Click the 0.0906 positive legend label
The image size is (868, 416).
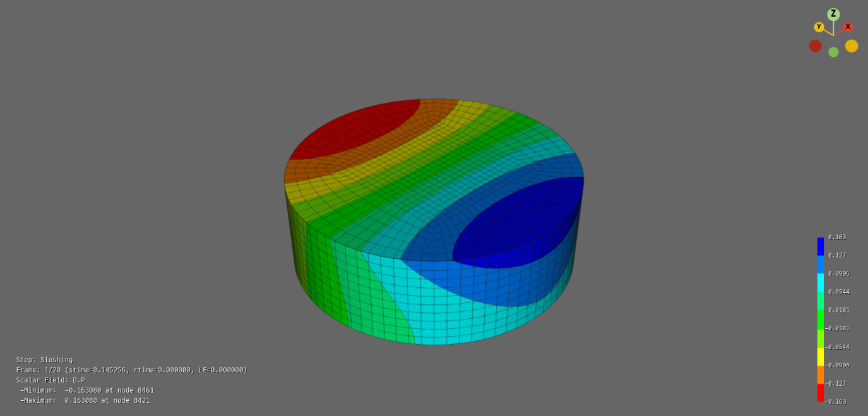(838, 274)
